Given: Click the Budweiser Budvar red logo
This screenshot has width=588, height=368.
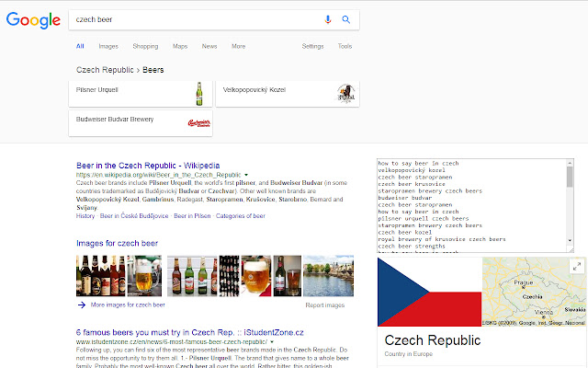Looking at the screenshot, I should tap(198, 123).
